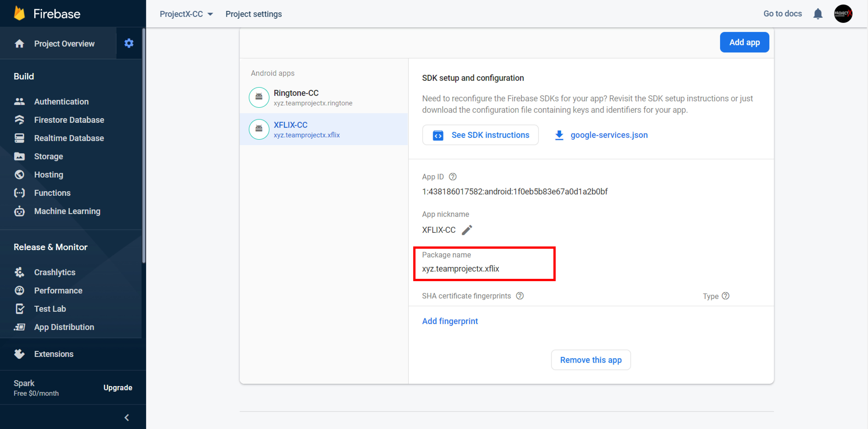Click the Firestore Database icon
The width and height of the screenshot is (868, 429).
(x=19, y=120)
